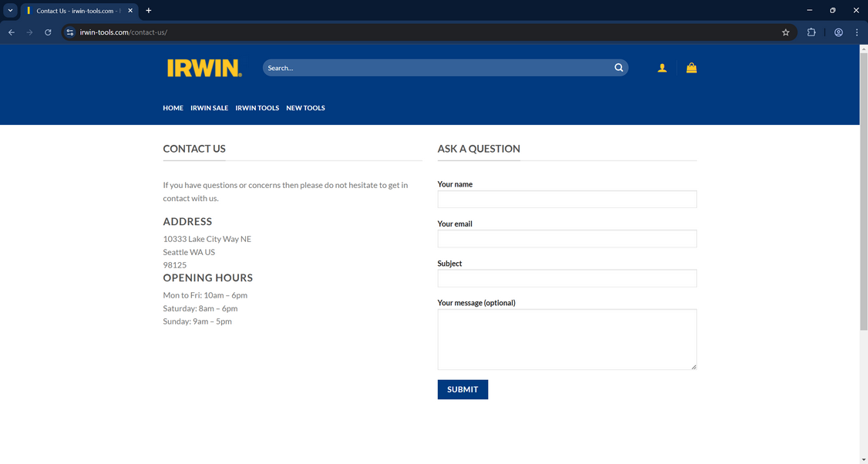Submit the question form
868x464 pixels.
pos(463,389)
